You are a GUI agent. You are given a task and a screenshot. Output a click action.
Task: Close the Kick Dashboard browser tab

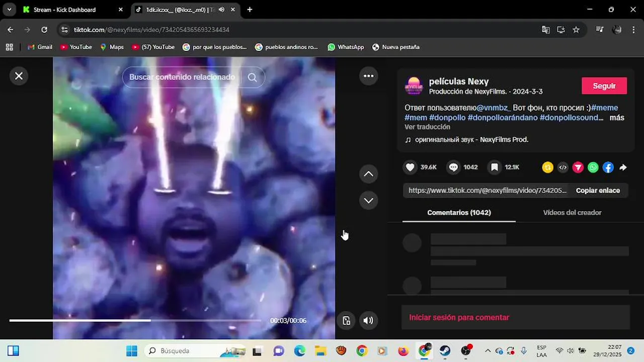coord(121,10)
